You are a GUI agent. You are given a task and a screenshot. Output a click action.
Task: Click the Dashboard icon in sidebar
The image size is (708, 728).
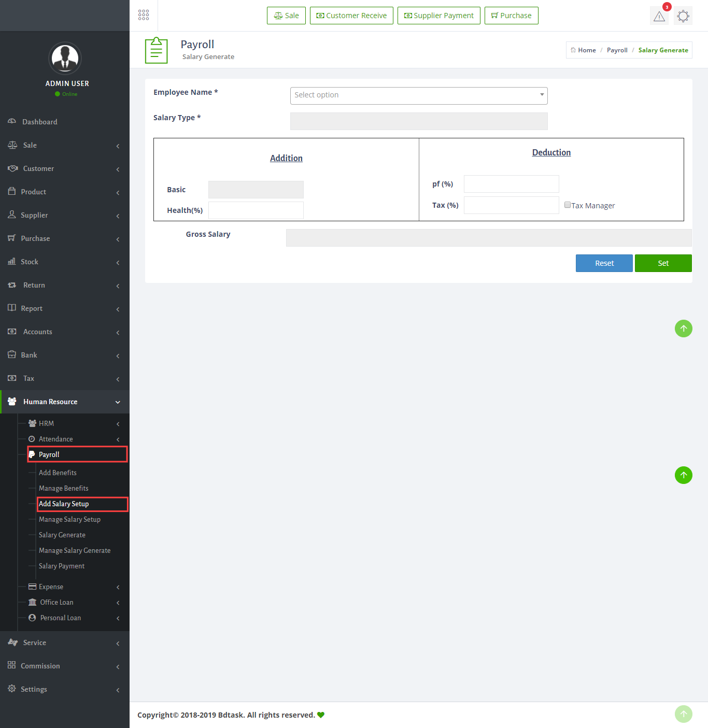pos(12,121)
